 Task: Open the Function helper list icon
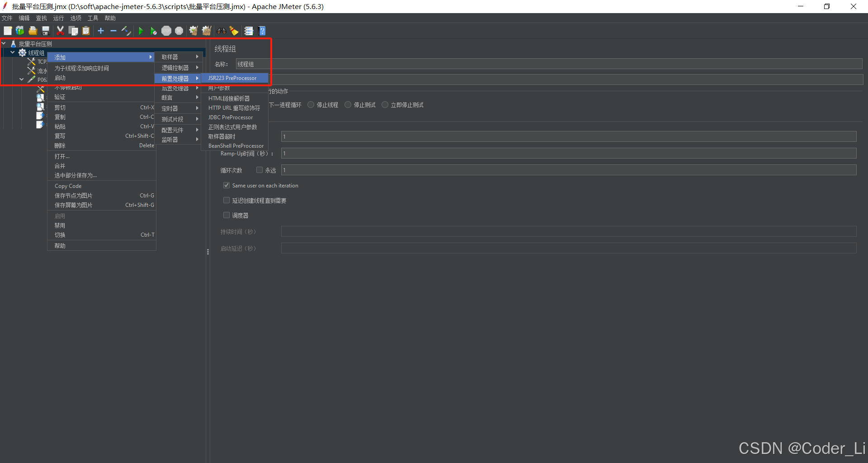[x=249, y=31]
